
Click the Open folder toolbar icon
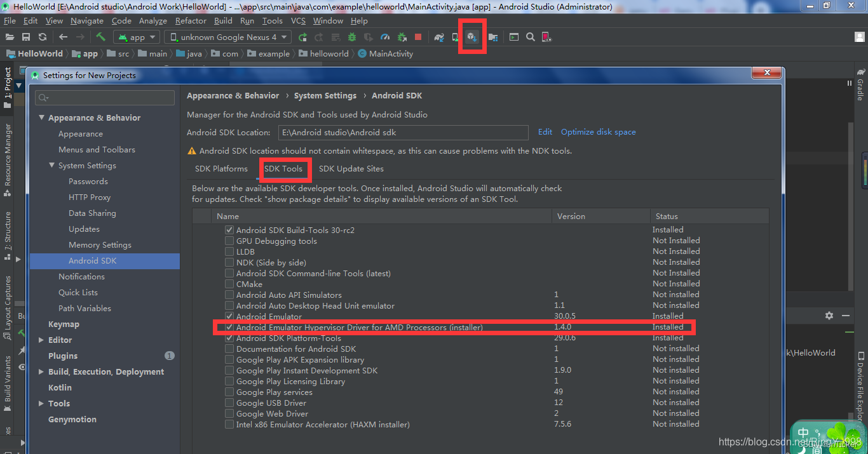[x=10, y=37]
